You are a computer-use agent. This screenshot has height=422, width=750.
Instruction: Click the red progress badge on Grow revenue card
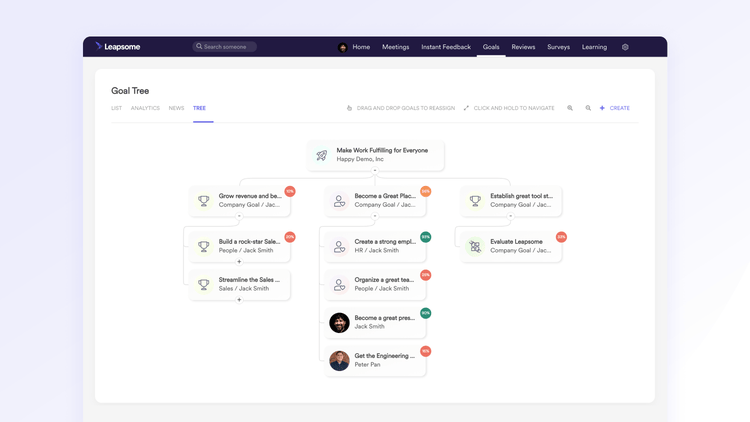tap(290, 191)
